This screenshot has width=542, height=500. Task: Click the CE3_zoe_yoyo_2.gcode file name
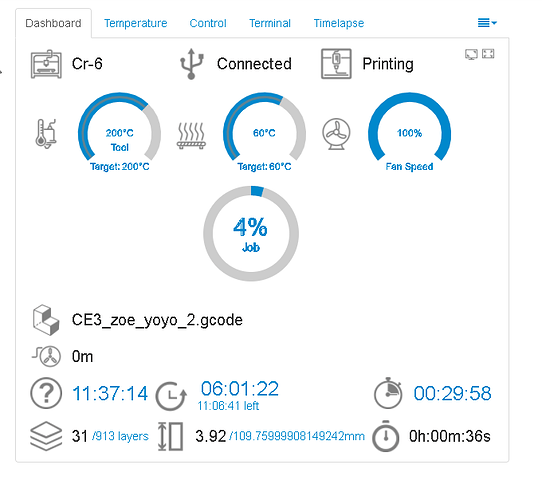coord(157,320)
